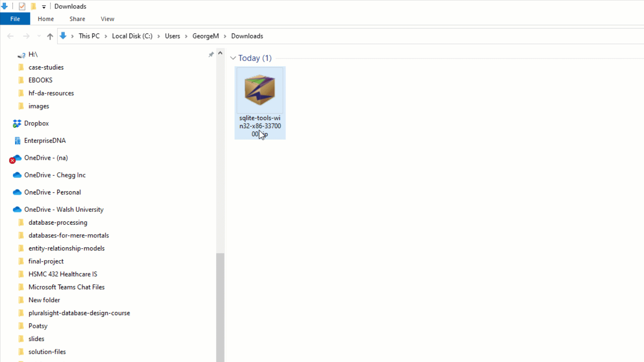Collapse the Today (1) group chevron
644x362 pixels.
tap(233, 58)
